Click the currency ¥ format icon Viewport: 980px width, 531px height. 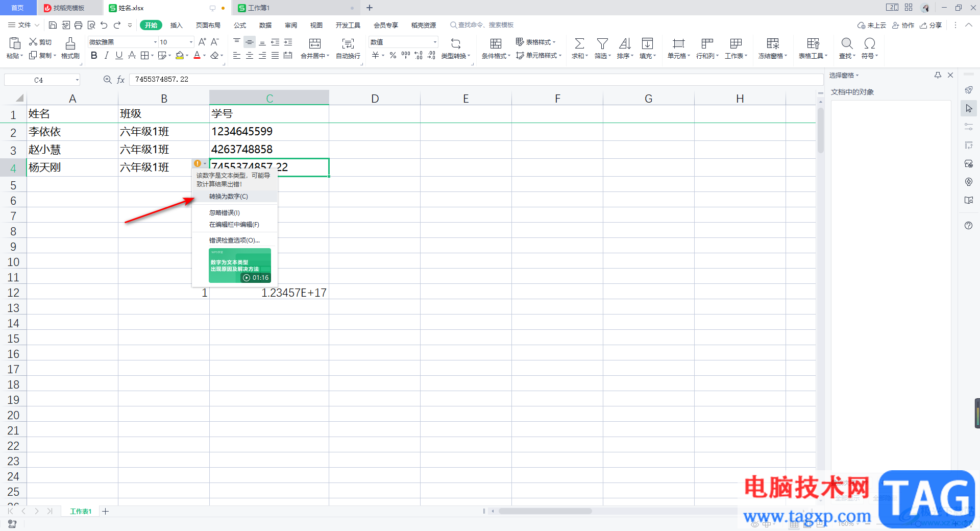tap(376, 55)
